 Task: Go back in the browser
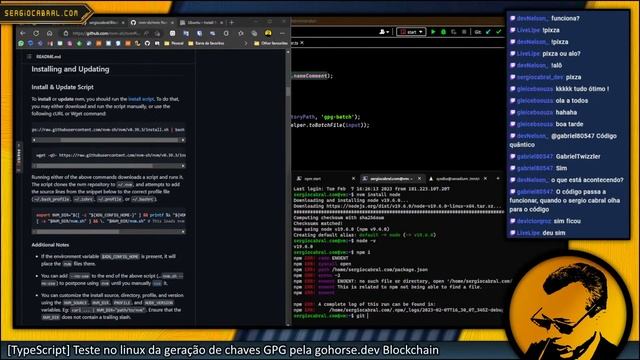click(x=23, y=33)
